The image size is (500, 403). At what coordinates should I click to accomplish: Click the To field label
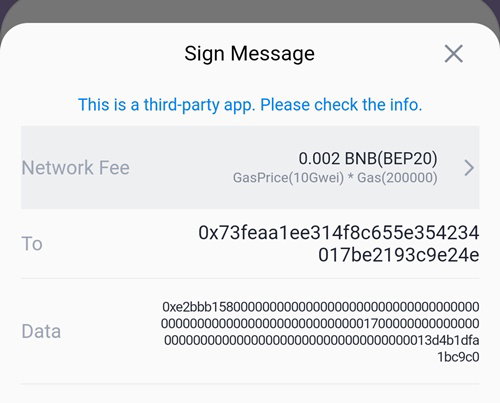point(32,244)
